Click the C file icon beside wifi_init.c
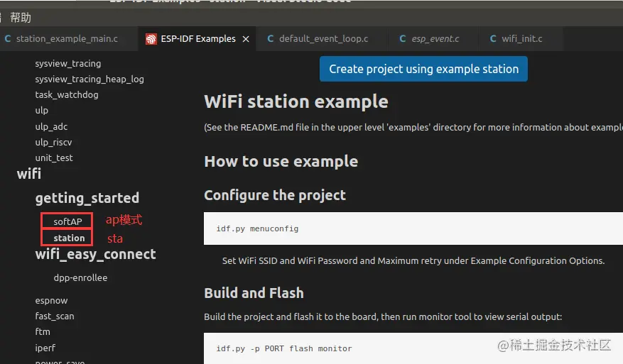Viewport: 623px width, 364px height. (x=493, y=39)
